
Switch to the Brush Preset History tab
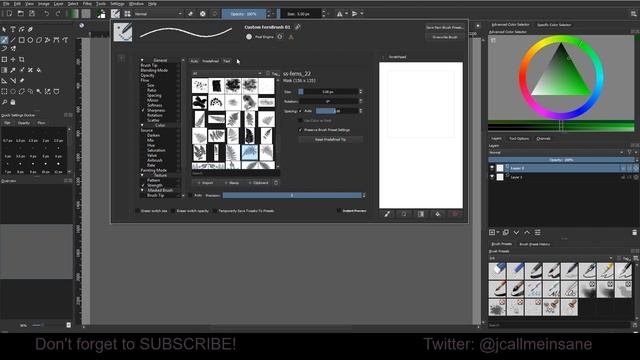[x=535, y=244]
